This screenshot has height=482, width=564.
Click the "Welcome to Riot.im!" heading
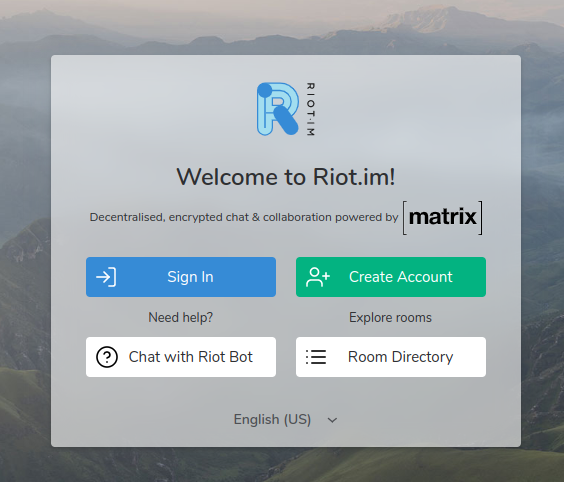[286, 177]
